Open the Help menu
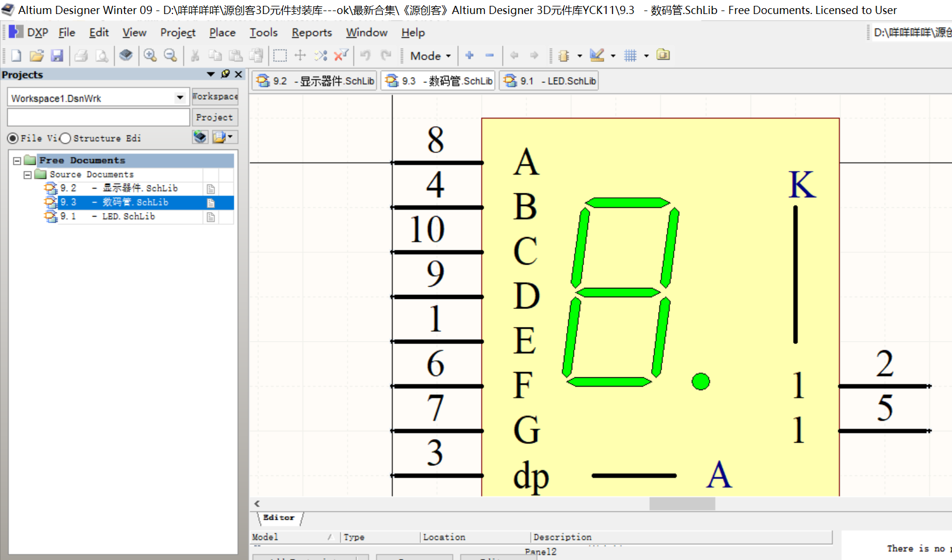 click(x=413, y=33)
